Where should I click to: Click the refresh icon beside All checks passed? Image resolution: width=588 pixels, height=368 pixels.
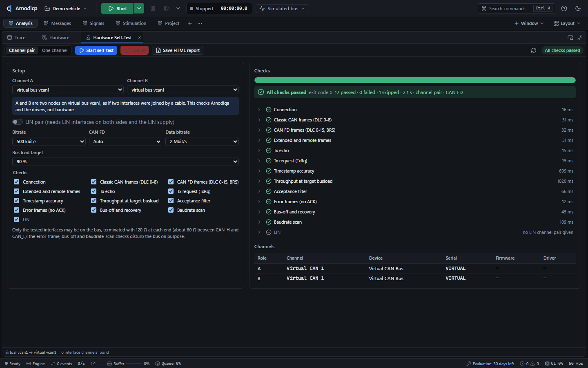[533, 50]
